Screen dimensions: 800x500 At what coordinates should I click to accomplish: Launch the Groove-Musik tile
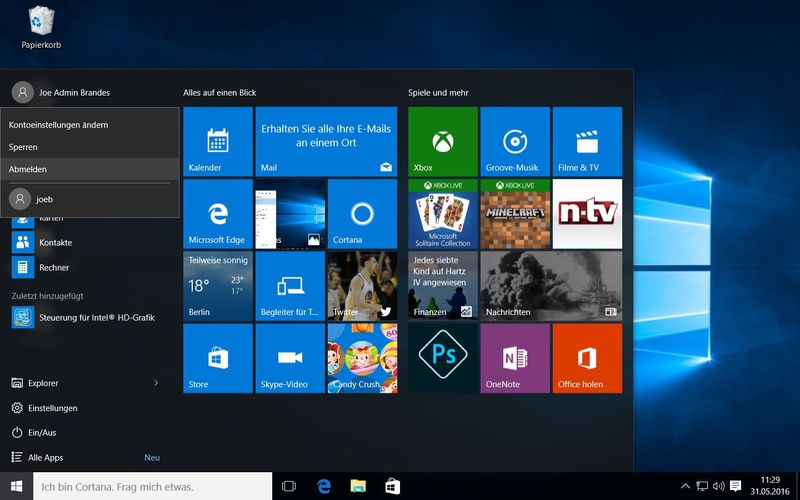515,142
